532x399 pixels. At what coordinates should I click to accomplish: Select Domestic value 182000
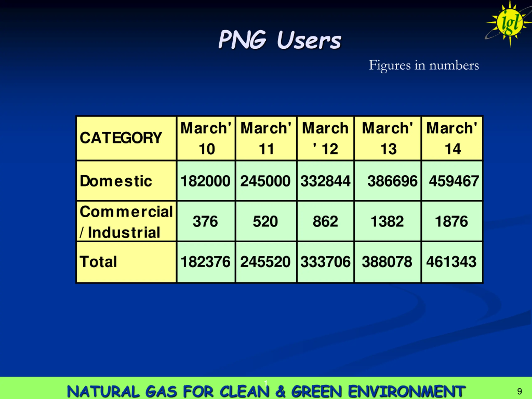click(x=206, y=181)
